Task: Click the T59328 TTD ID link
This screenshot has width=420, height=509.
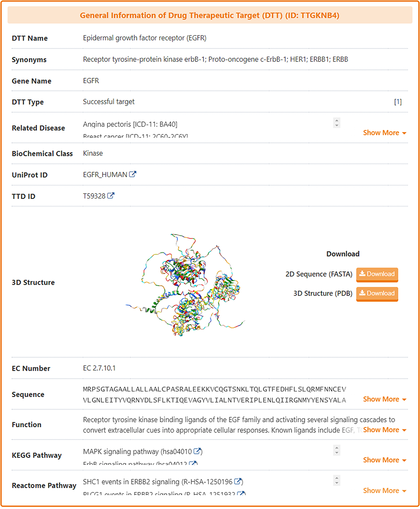Action: (94, 195)
